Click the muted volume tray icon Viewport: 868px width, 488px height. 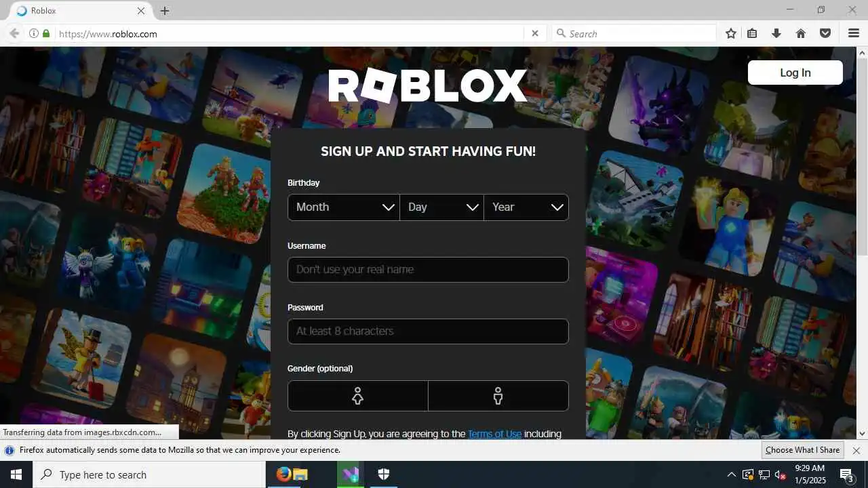pos(780,474)
